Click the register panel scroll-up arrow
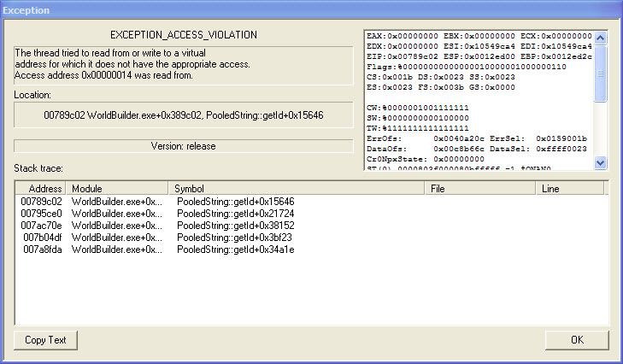This screenshot has width=623, height=364. (600, 38)
